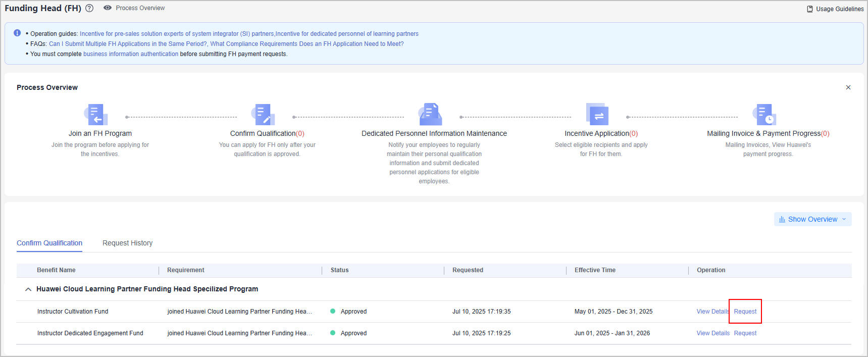This screenshot has height=357, width=868.
Task: Click the Join an FH Program icon
Action: (95, 115)
